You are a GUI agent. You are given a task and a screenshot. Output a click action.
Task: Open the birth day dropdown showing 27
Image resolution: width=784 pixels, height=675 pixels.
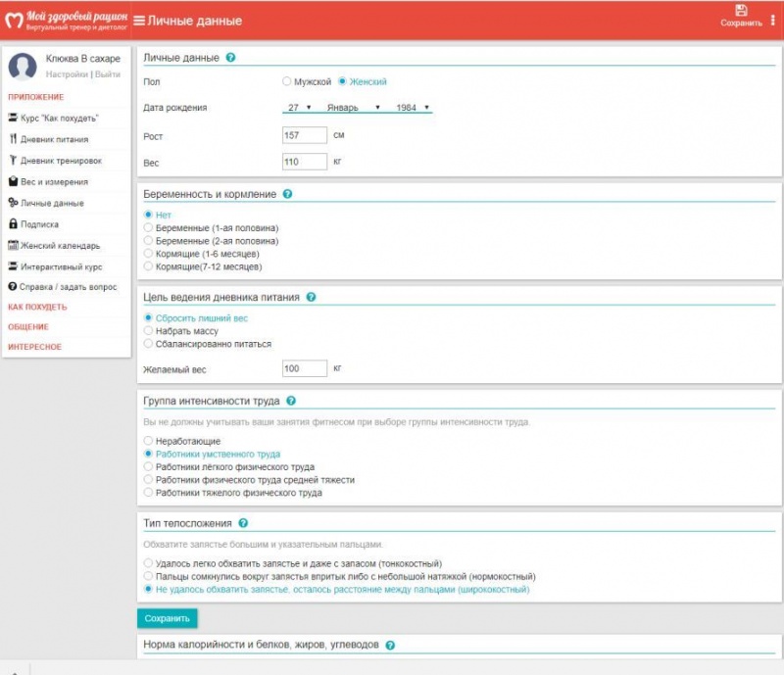(299, 107)
